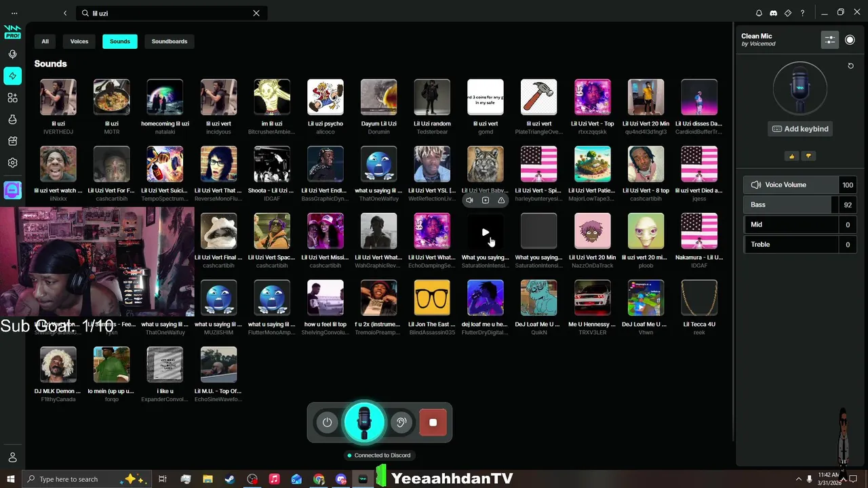868x488 pixels.
Task: Click the ticket tag icon in title bar
Action: (788, 13)
